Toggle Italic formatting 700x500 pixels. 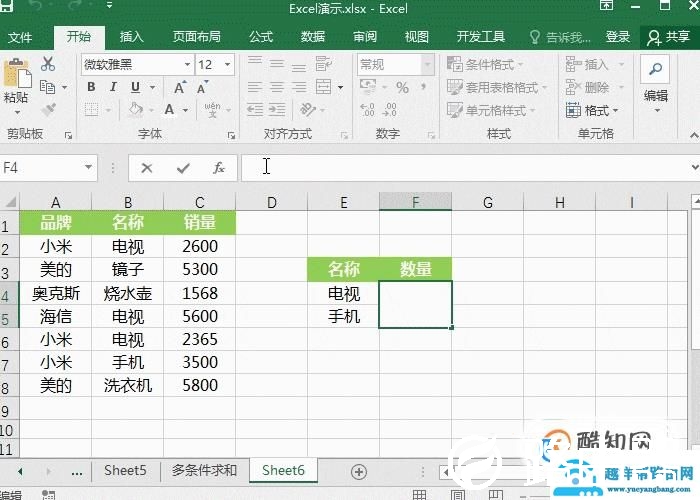(113, 87)
